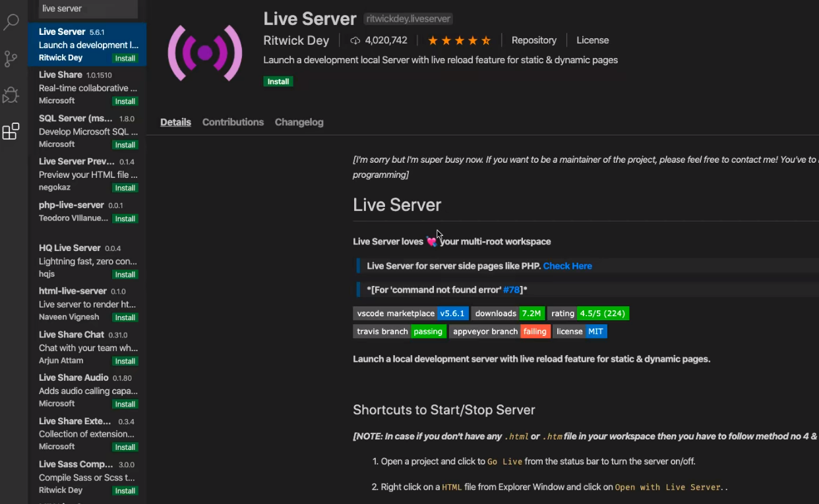Viewport: 819px width, 504px height.
Task: Select Live Share Chat list entry
Action: tap(87, 347)
